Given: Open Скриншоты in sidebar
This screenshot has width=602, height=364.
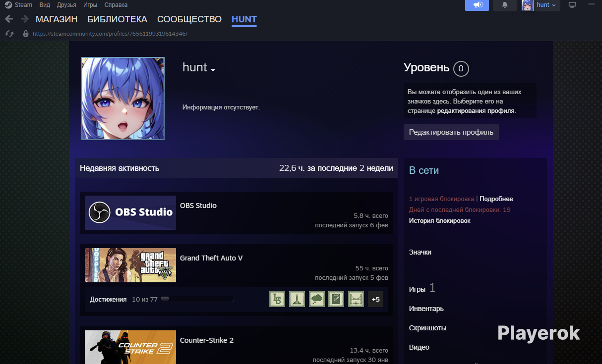Looking at the screenshot, I should [x=427, y=328].
